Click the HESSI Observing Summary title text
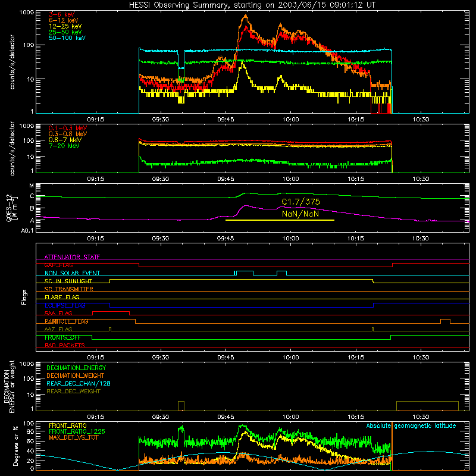476x476 pixels. (252, 5)
